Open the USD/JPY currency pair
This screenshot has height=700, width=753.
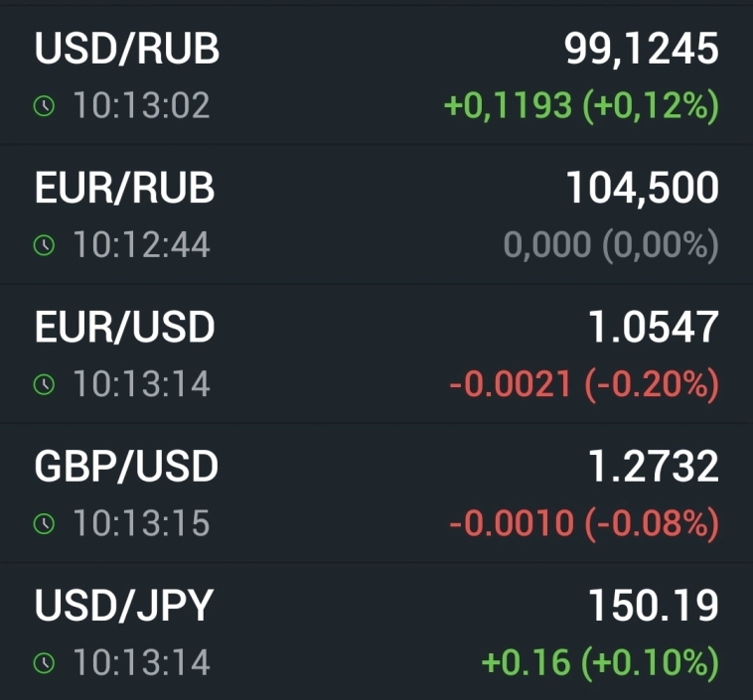124,606
